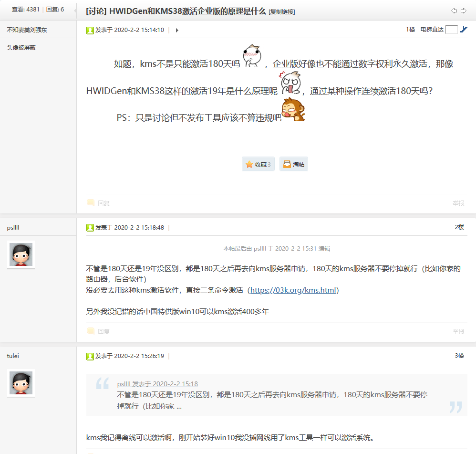The image size is (476, 454).
Task: Open tulei's avatar thumbnail
Action: point(21,383)
